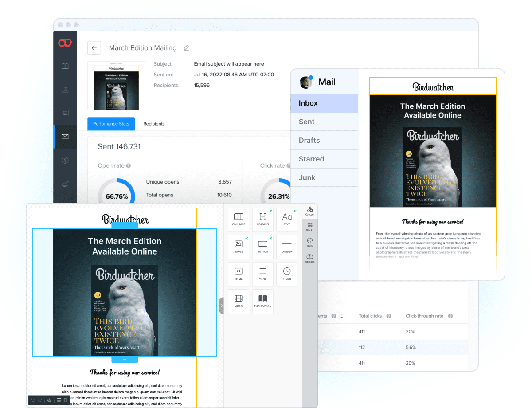Undo the last editor change
The height and width of the screenshot is (408, 532).
click(x=33, y=400)
